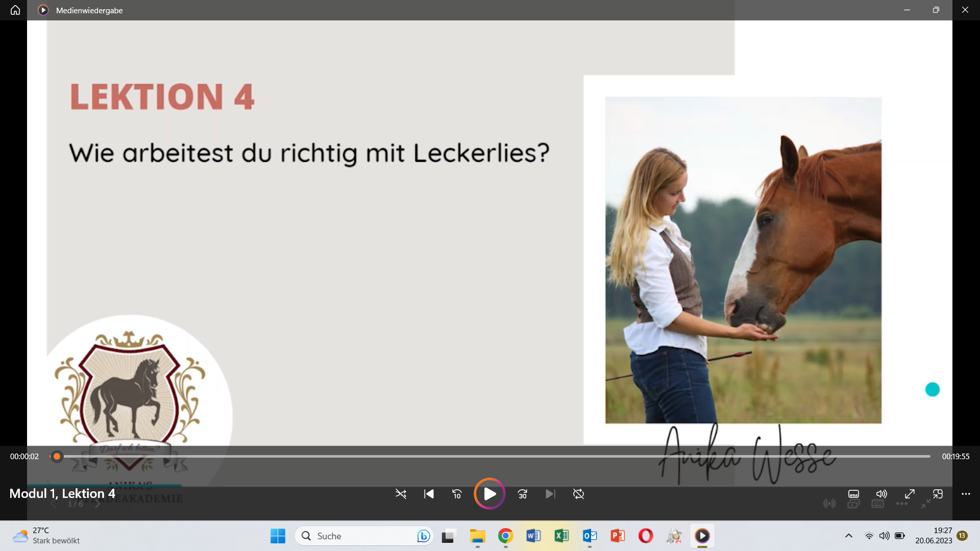
Task: Open the Windows Start menu
Action: (x=278, y=536)
